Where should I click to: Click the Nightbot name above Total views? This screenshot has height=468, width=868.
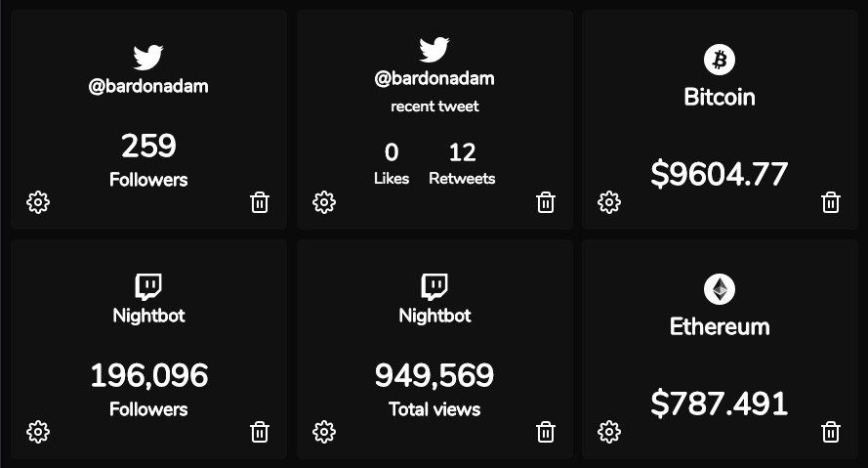pyautogui.click(x=434, y=316)
